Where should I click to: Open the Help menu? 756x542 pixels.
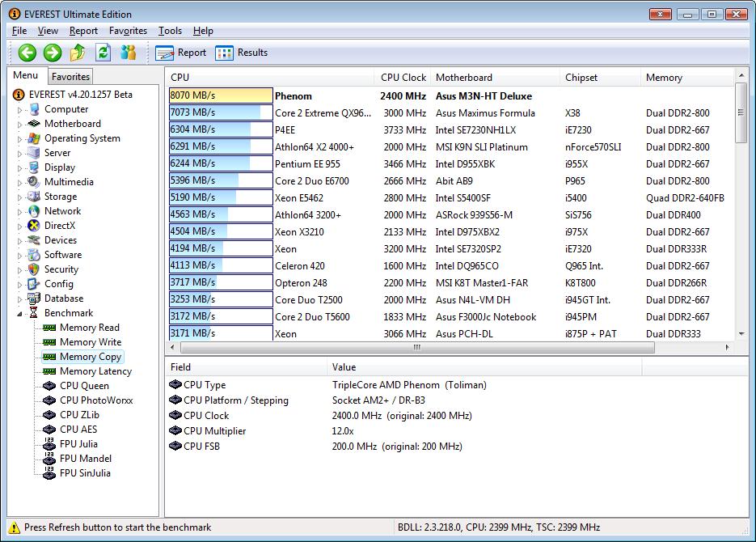[x=203, y=31]
